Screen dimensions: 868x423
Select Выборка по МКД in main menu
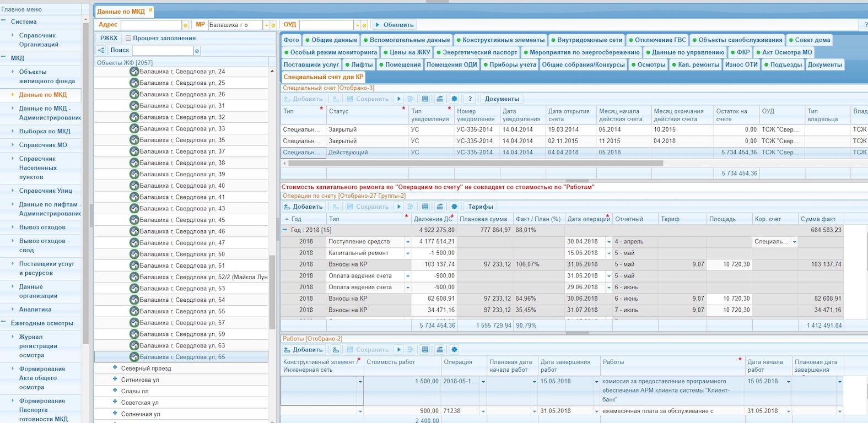click(45, 131)
